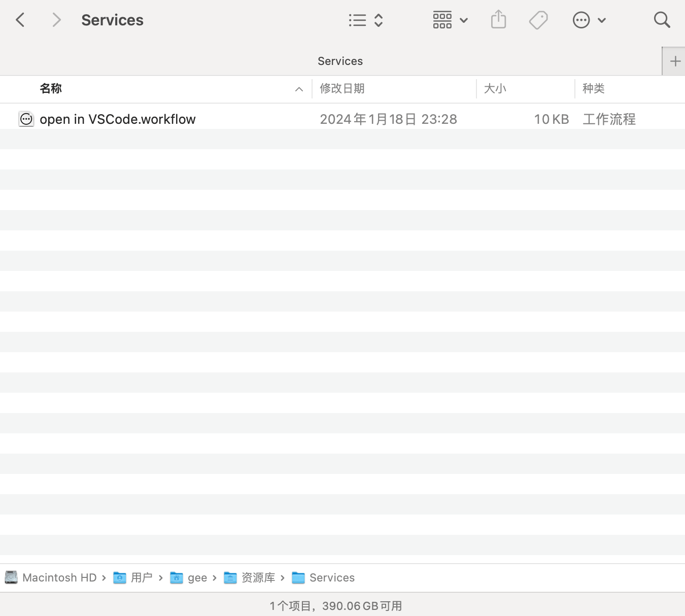Click the workflow file icon

tap(26, 119)
